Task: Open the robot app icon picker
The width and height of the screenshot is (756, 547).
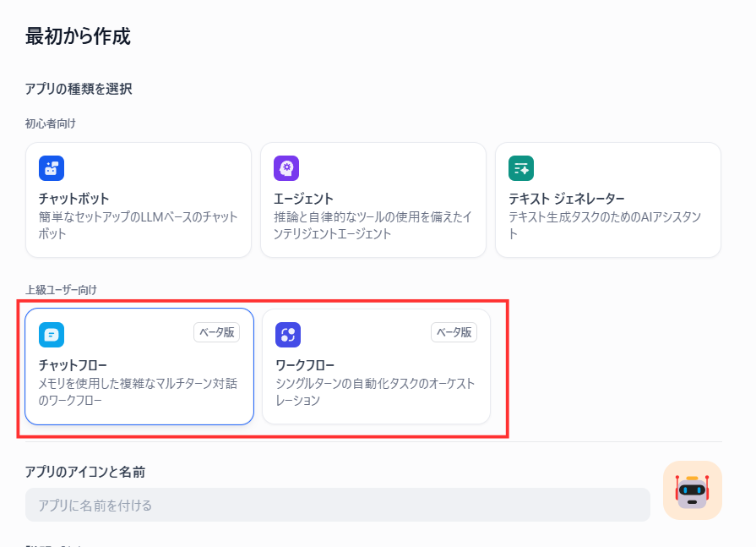Action: pyautogui.click(x=692, y=490)
